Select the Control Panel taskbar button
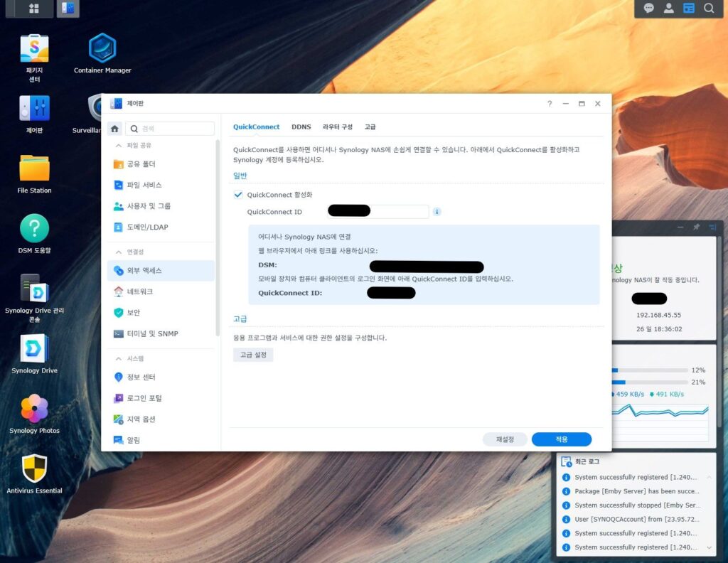The width and height of the screenshot is (728, 563). 68,9
